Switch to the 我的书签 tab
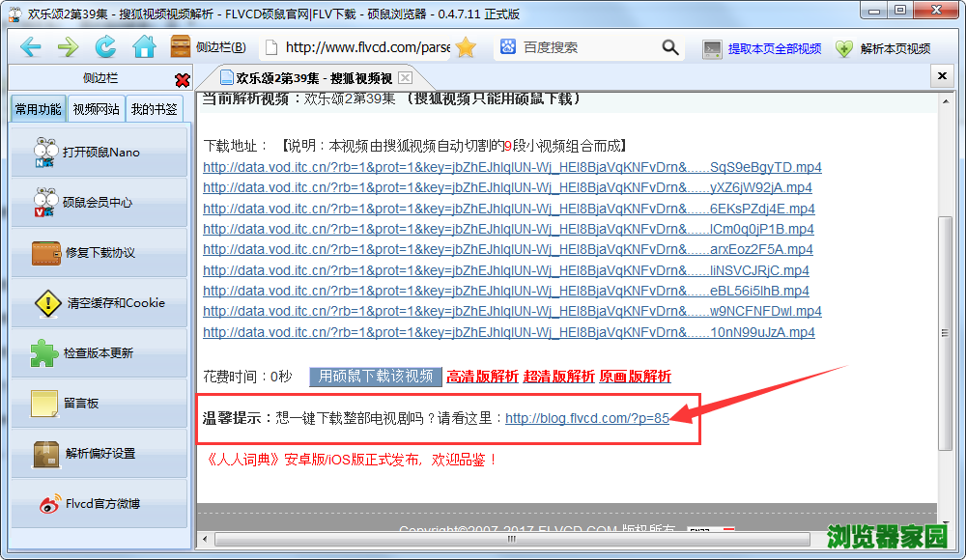Image resolution: width=966 pixels, height=560 pixels. (155, 109)
